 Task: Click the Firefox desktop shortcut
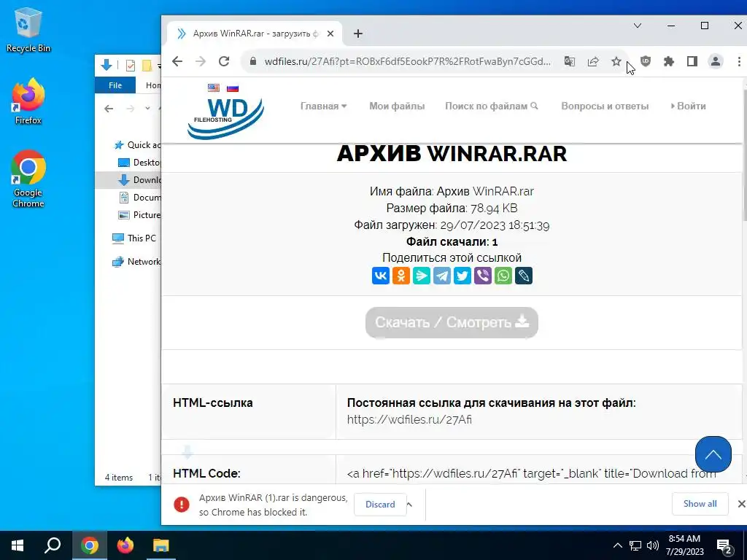coord(28,101)
